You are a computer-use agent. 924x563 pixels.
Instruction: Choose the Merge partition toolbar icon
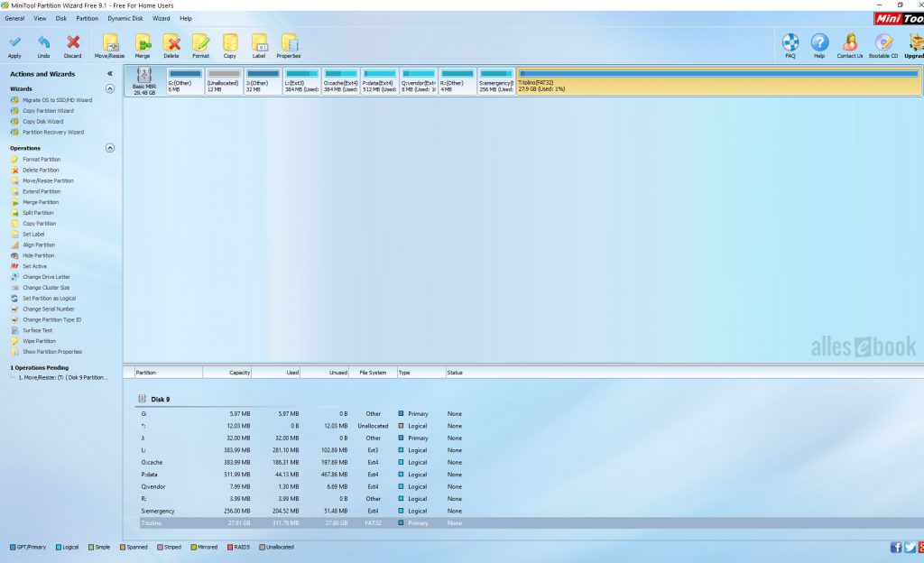(x=142, y=46)
